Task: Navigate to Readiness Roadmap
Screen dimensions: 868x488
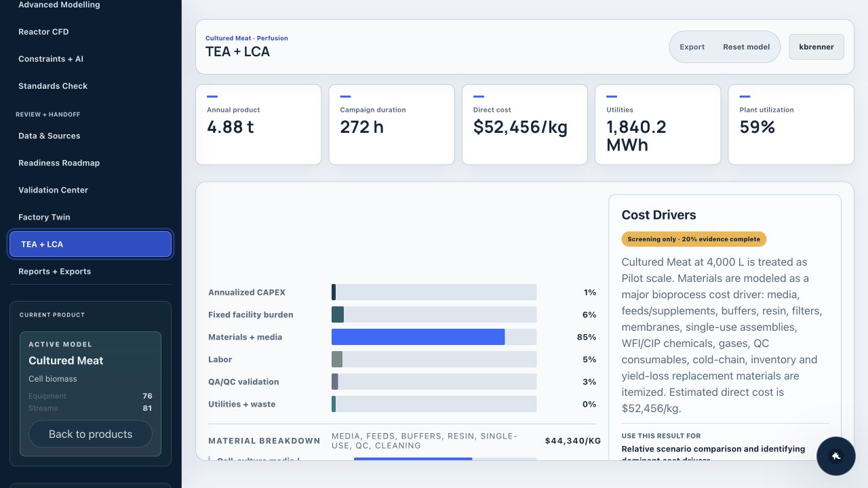Action: (x=90, y=163)
